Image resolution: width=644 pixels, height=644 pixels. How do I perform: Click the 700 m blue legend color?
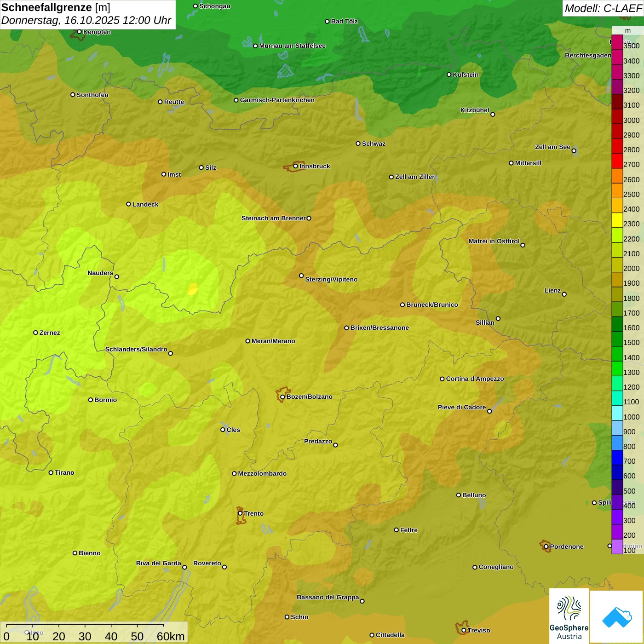(x=617, y=458)
